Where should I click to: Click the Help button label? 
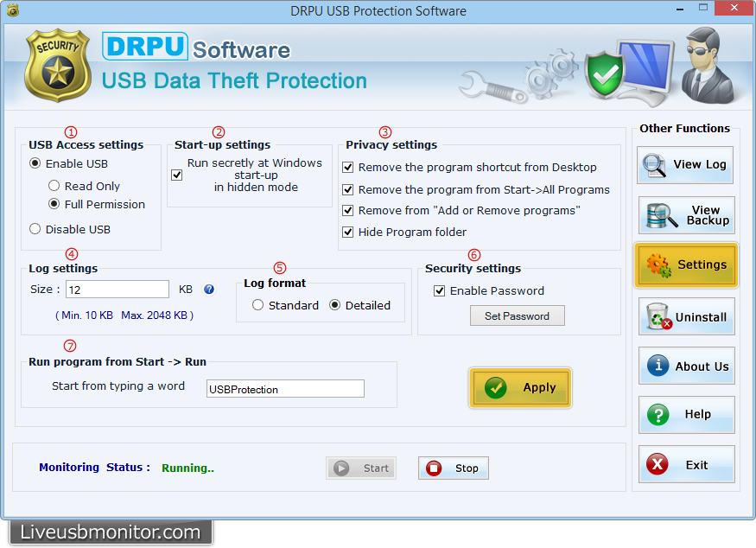pyautogui.click(x=697, y=414)
